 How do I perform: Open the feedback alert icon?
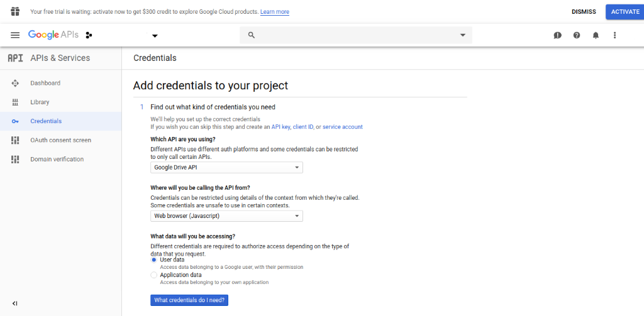click(x=557, y=35)
